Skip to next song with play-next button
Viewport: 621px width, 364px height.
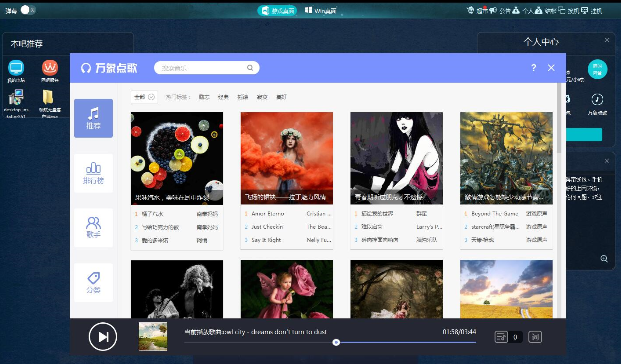(x=103, y=337)
